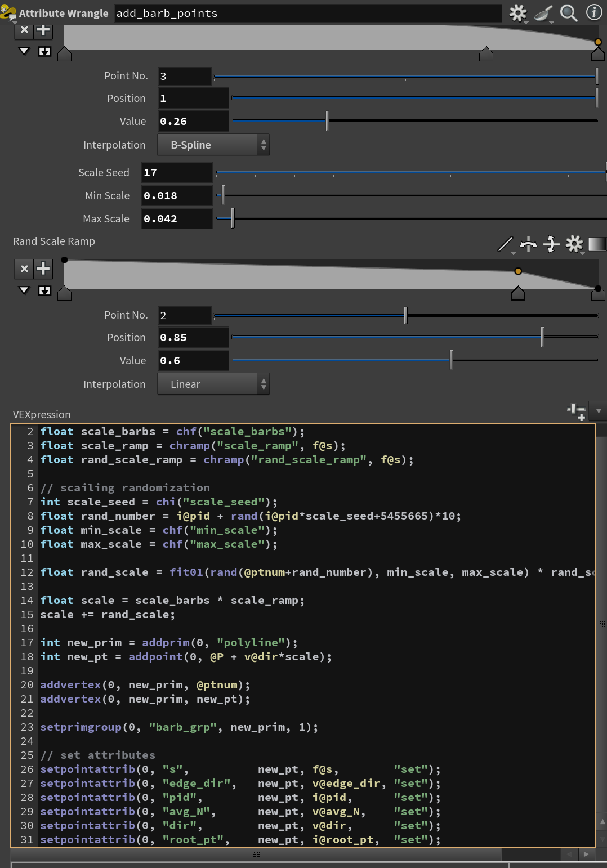Open the B-Spline interpolation dropdown
Viewport: 607px width, 868px height.
pos(213,145)
